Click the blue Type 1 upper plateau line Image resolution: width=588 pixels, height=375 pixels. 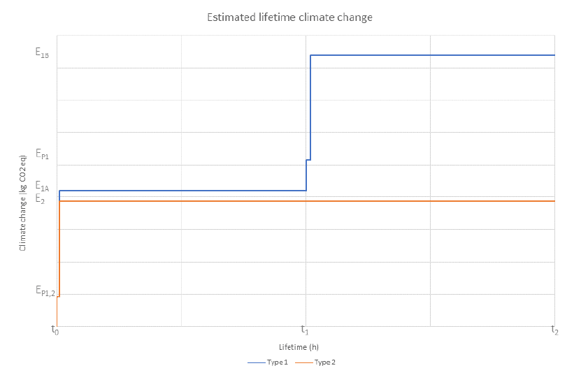click(x=432, y=55)
